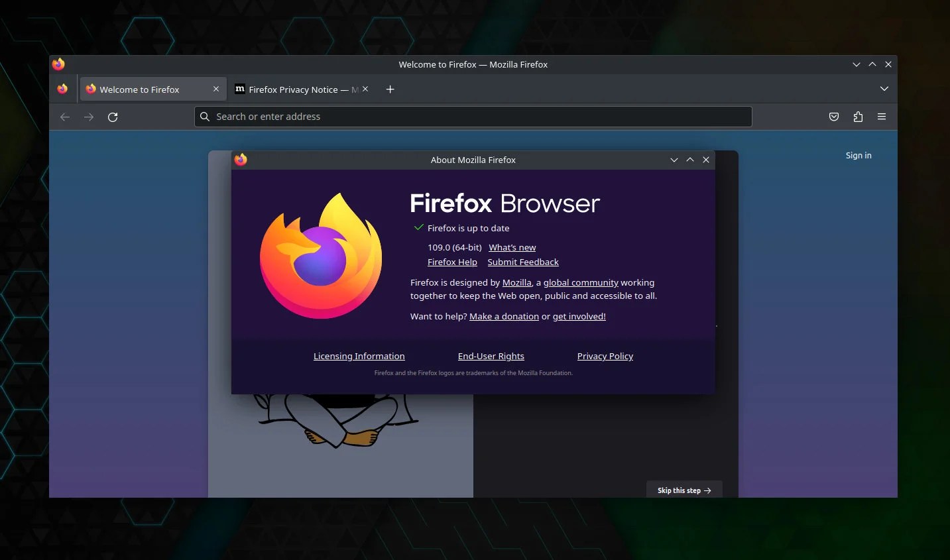
Task: Click the page reload icon
Action: [x=113, y=117]
